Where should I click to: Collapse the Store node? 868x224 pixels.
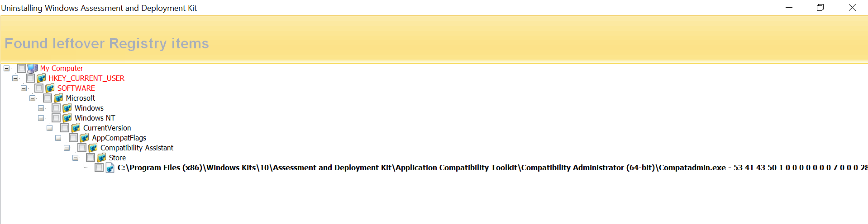click(75, 158)
